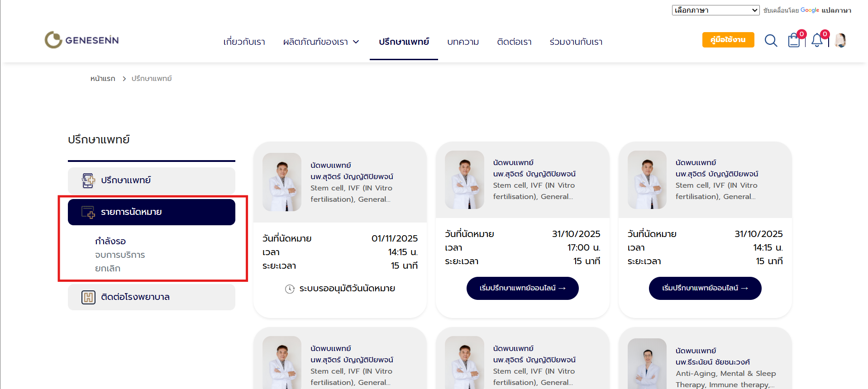Click the หน้าแรก breadcrumb link
Viewport: 868px width, 389px height.
[x=103, y=79]
